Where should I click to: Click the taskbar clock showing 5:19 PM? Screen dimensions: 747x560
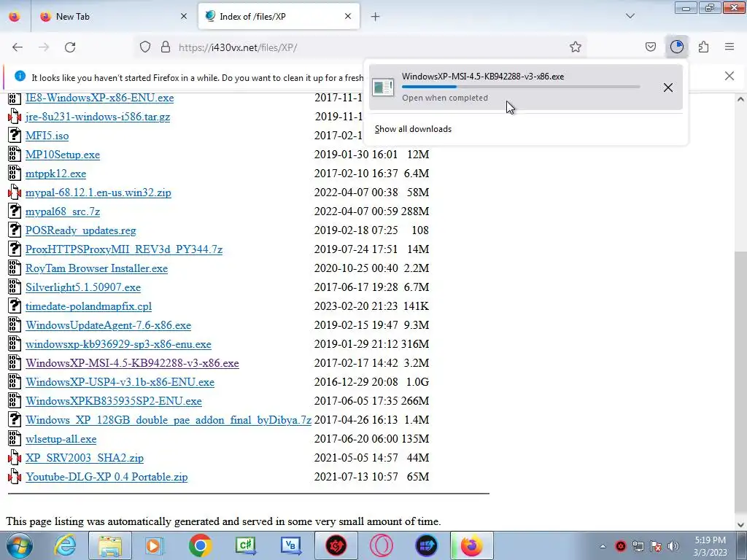click(710, 546)
